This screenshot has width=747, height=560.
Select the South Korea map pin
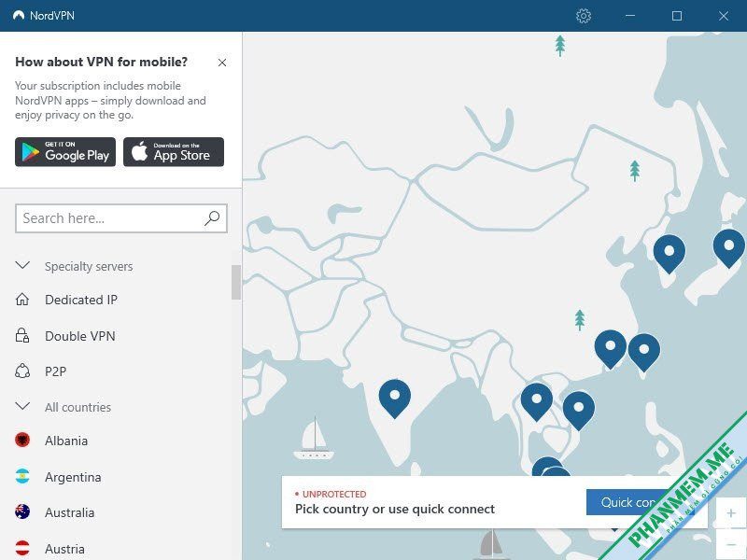coord(669,255)
